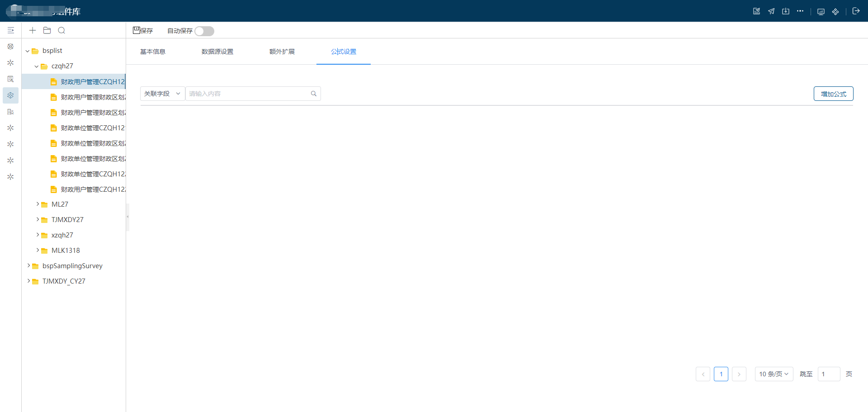Click page number 1 in pagination

721,374
